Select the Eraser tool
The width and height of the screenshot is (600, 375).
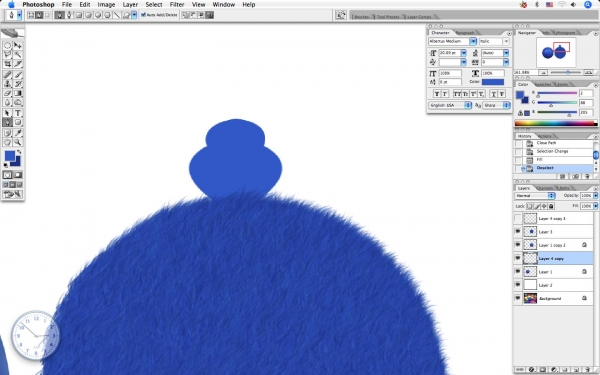[x=7, y=93]
